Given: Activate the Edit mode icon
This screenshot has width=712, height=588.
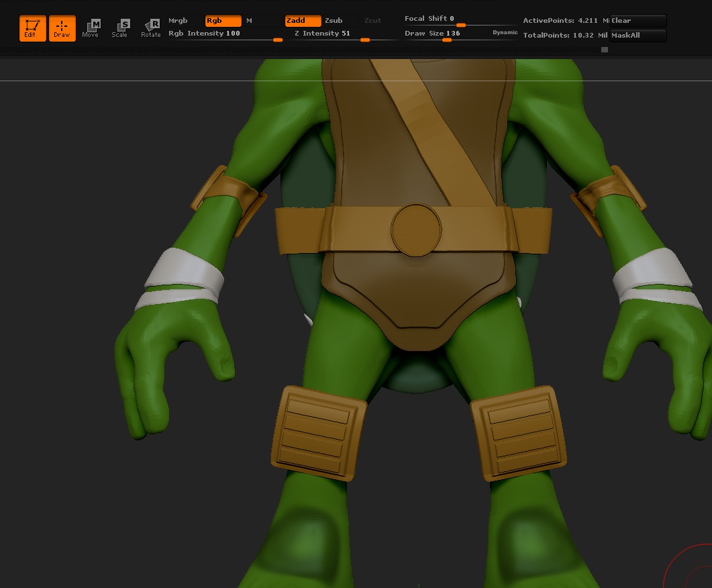Looking at the screenshot, I should pyautogui.click(x=32, y=28).
